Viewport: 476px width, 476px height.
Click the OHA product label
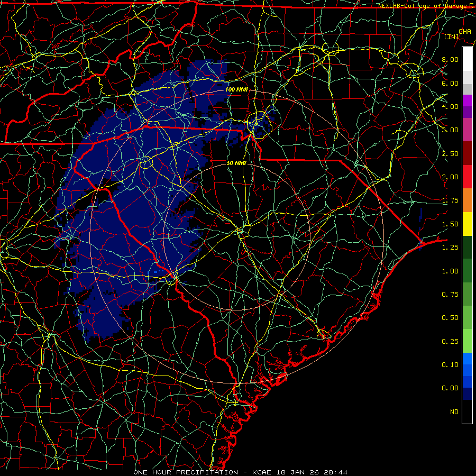pyautogui.click(x=465, y=31)
